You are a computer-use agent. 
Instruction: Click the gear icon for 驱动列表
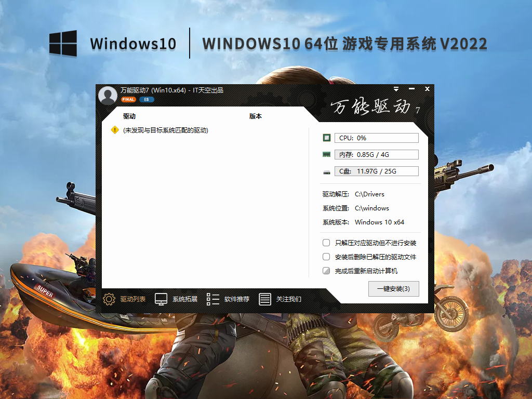click(109, 299)
